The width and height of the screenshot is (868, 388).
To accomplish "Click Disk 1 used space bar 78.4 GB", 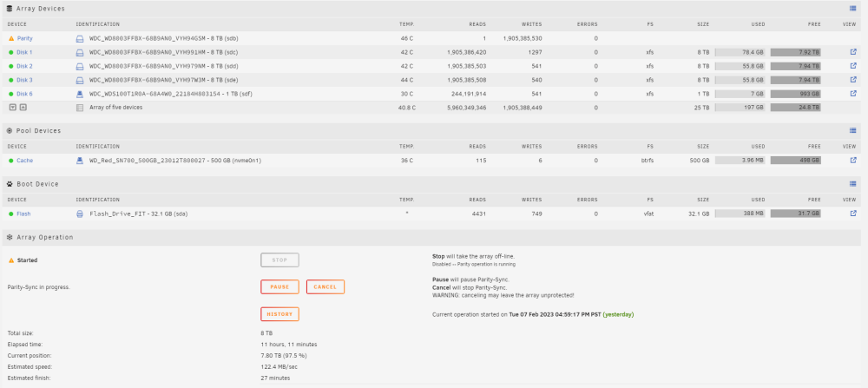I will click(740, 53).
